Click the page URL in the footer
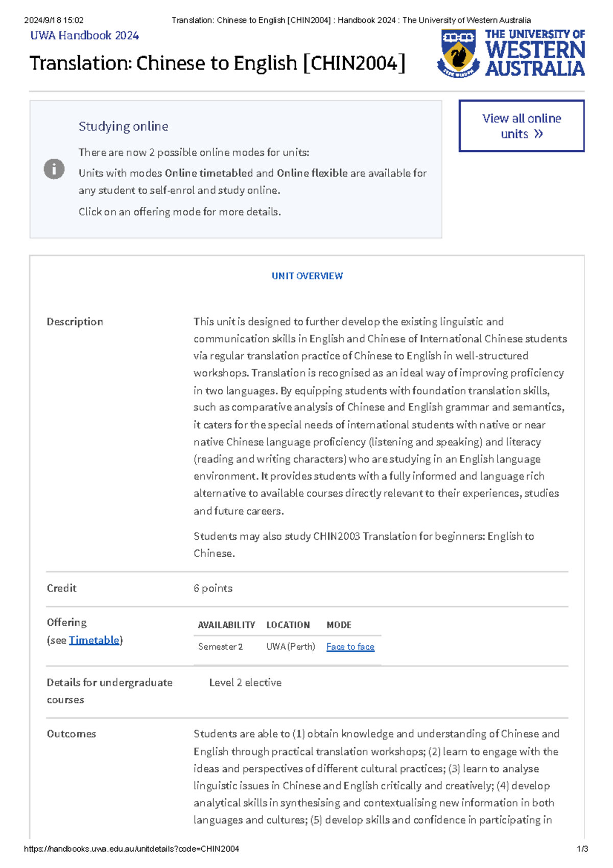The image size is (613, 868). click(x=131, y=849)
